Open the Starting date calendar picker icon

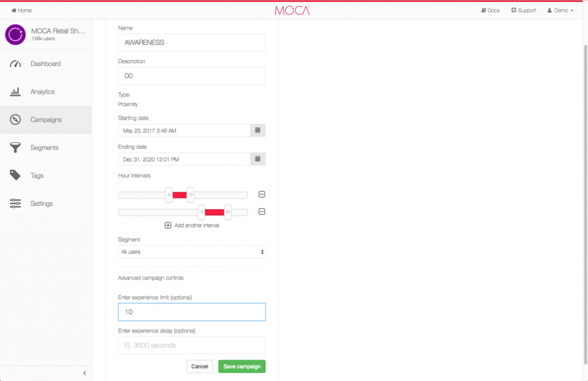[257, 130]
